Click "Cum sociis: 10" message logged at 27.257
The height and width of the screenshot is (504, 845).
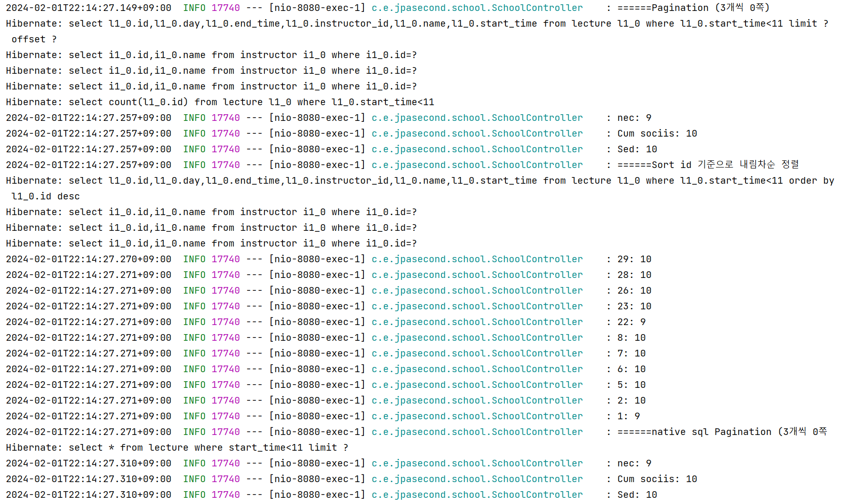coord(657,133)
